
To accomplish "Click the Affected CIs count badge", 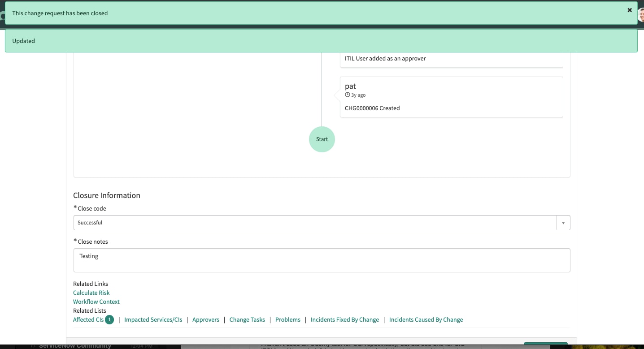I will (x=109, y=319).
